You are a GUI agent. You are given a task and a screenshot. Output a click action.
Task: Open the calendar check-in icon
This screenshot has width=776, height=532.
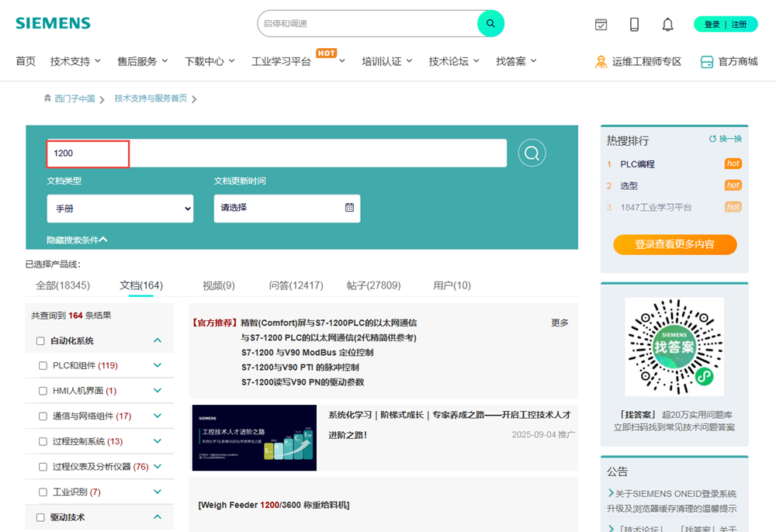coord(601,25)
